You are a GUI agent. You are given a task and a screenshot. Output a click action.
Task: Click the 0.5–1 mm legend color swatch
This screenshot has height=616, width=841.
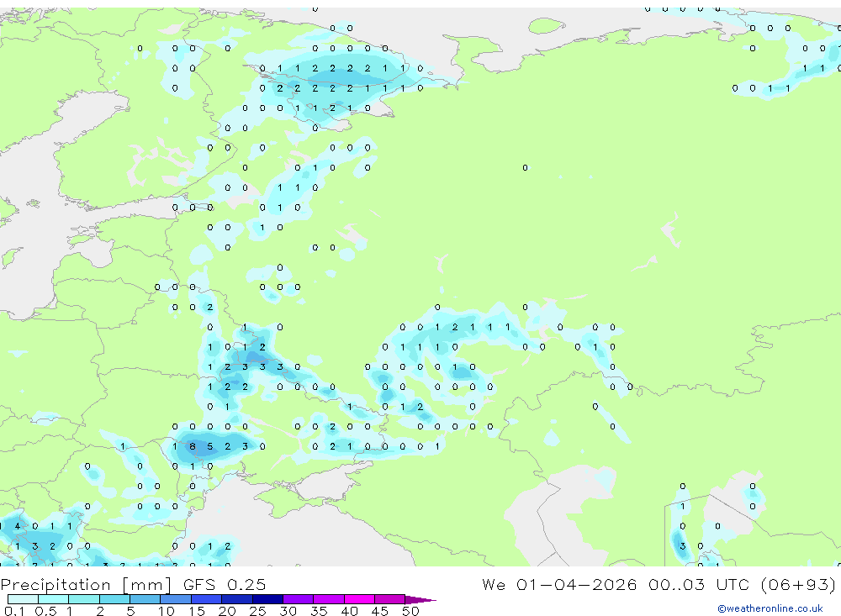[54, 599]
